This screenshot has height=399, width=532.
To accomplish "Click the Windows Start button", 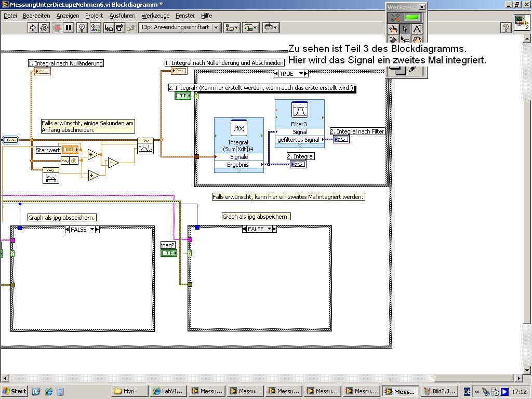I will tap(15, 391).
